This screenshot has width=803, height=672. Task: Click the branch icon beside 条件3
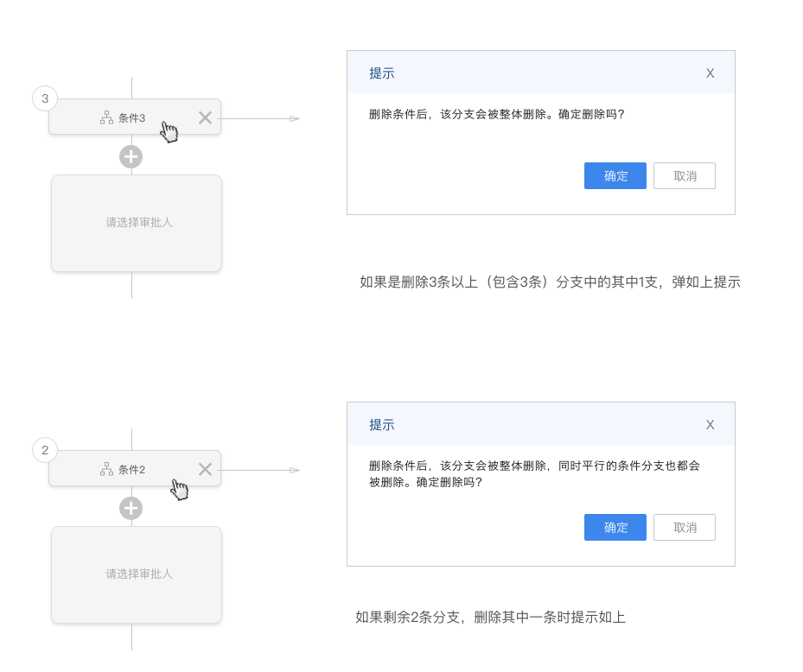[106, 117]
